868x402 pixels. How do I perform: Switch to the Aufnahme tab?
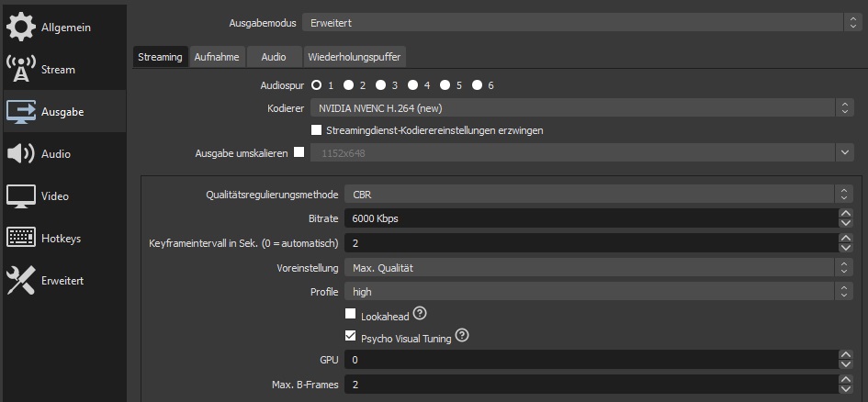(x=217, y=57)
